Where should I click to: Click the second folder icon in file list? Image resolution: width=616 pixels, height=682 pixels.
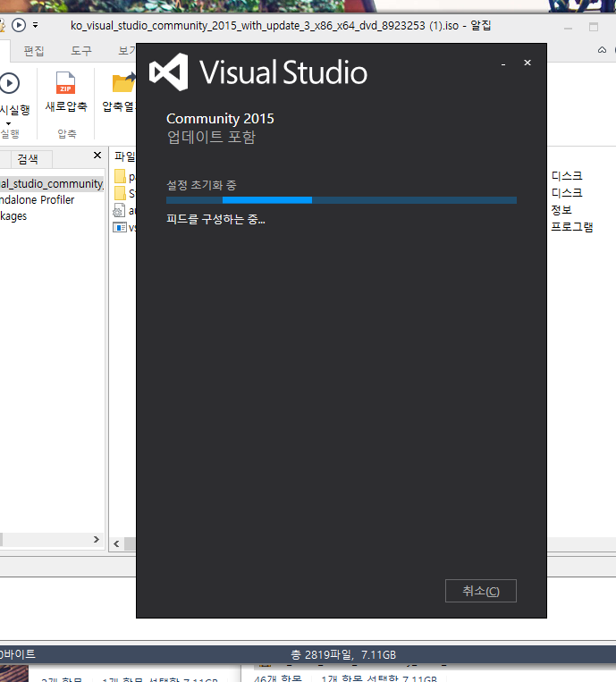(120, 193)
